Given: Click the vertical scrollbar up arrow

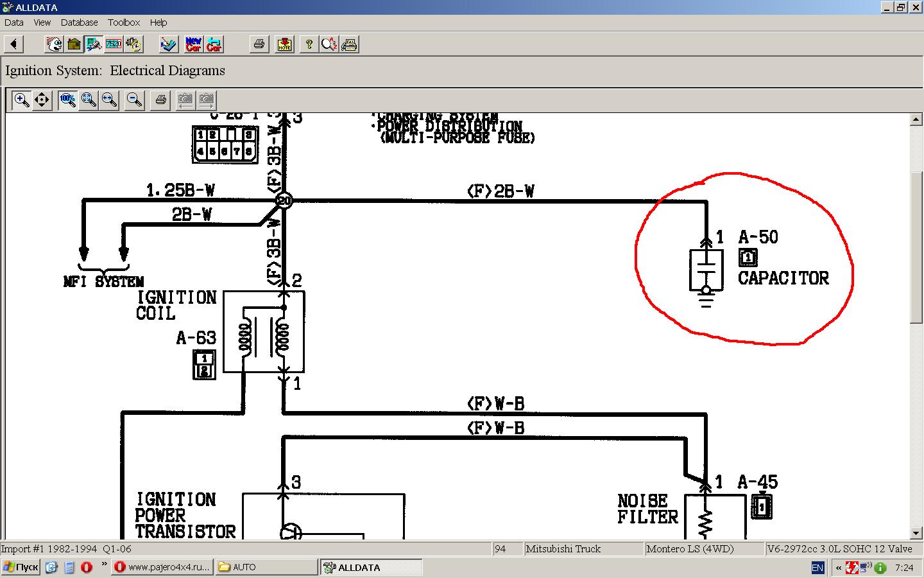Looking at the screenshot, I should [916, 119].
